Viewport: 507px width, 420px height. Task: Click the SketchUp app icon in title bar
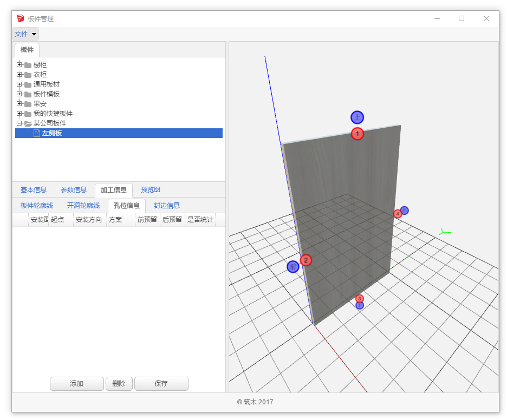pos(21,18)
